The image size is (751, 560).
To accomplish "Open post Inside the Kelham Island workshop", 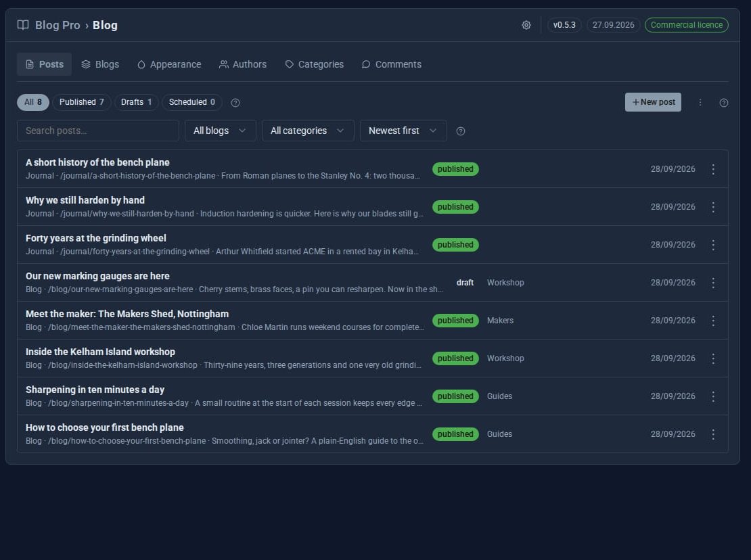I will pos(100,351).
